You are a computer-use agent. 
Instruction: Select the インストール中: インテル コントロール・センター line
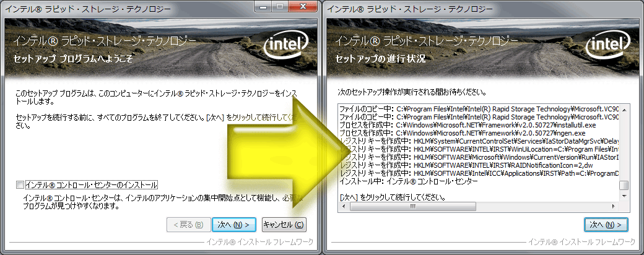pos(409,181)
